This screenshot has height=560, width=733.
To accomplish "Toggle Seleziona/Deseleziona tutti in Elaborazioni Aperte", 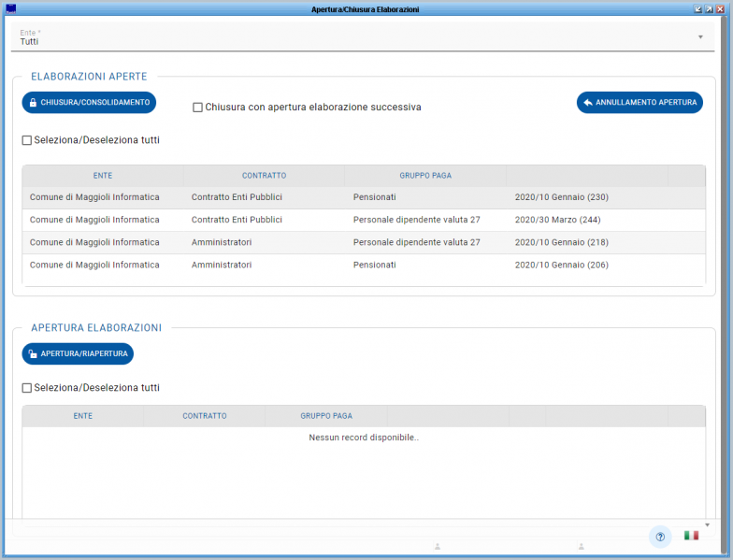I will 27,140.
